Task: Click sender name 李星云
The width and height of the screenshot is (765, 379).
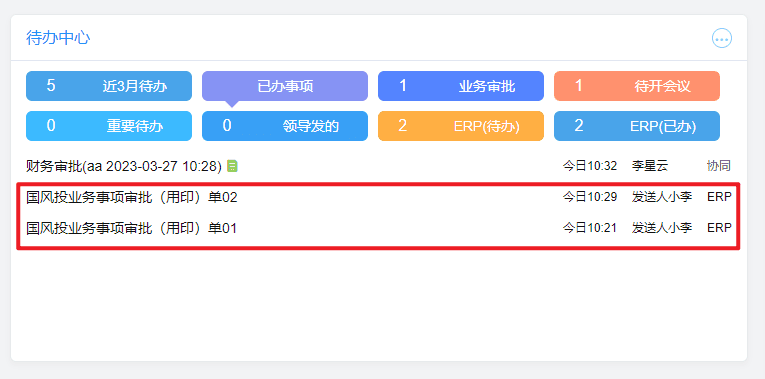Action: pyautogui.click(x=650, y=166)
